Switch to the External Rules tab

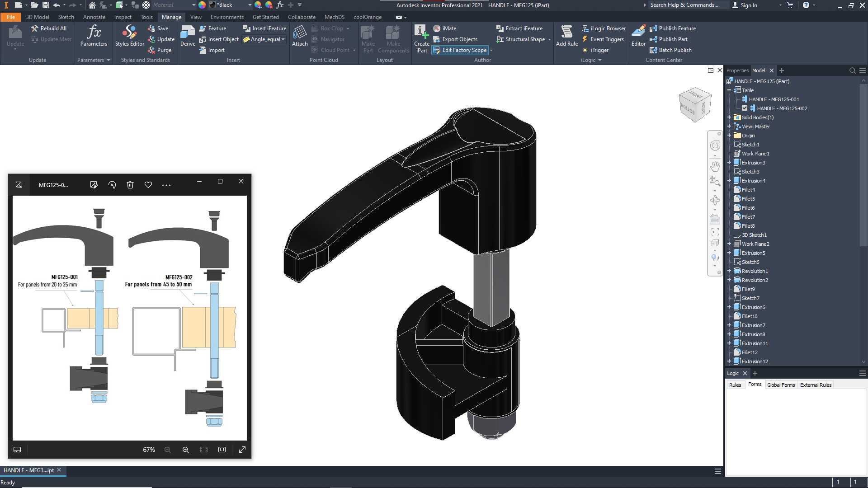click(x=816, y=385)
